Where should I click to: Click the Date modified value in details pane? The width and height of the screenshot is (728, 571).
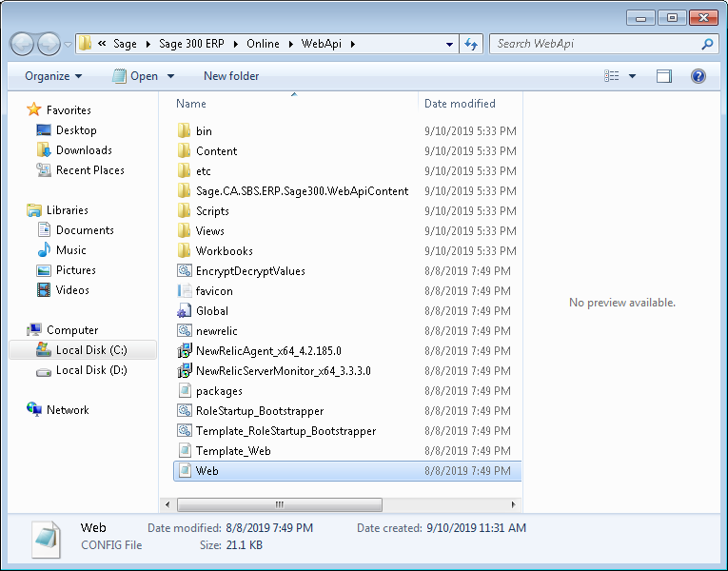269,528
